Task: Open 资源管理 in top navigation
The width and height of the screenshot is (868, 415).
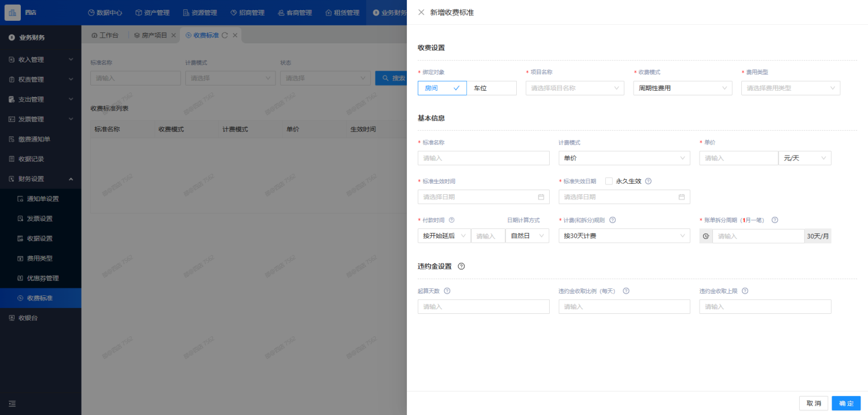Action: click(x=200, y=13)
